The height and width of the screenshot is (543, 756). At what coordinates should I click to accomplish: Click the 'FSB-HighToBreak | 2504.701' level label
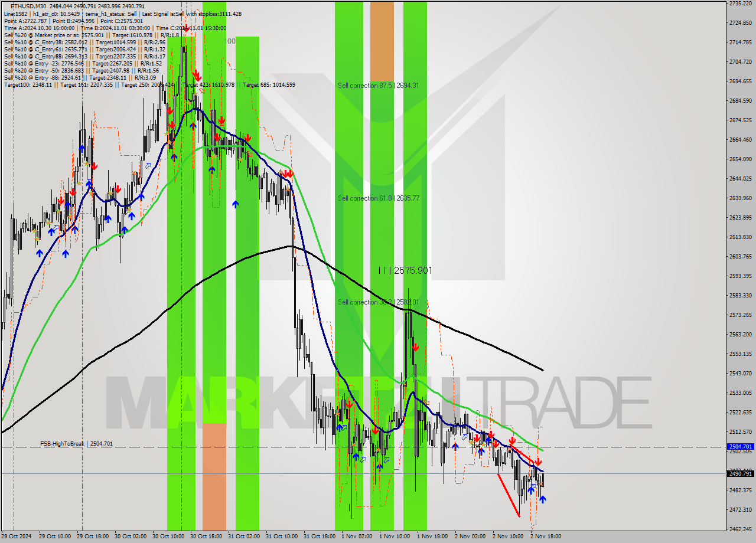(x=76, y=443)
